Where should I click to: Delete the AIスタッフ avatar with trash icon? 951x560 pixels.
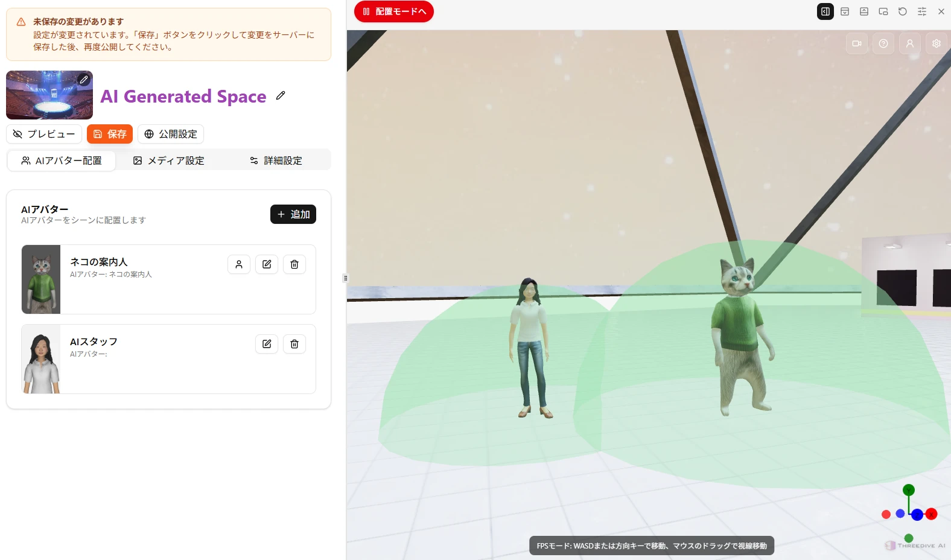point(294,344)
